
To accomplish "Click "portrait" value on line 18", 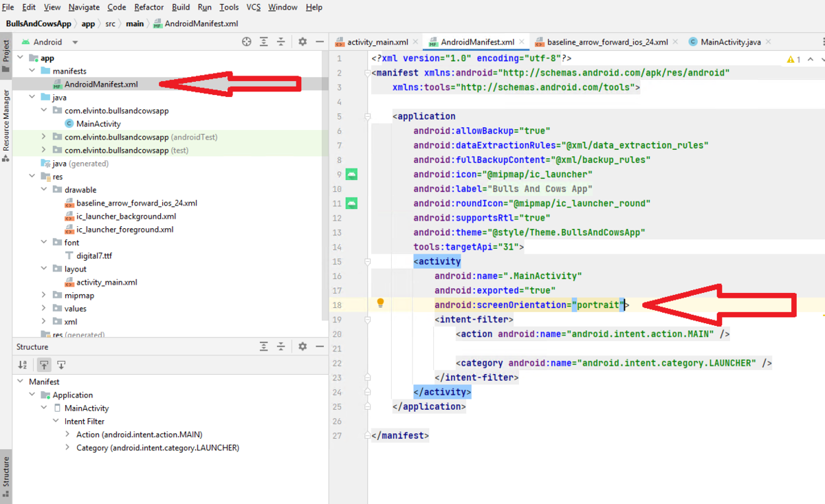I will [597, 305].
